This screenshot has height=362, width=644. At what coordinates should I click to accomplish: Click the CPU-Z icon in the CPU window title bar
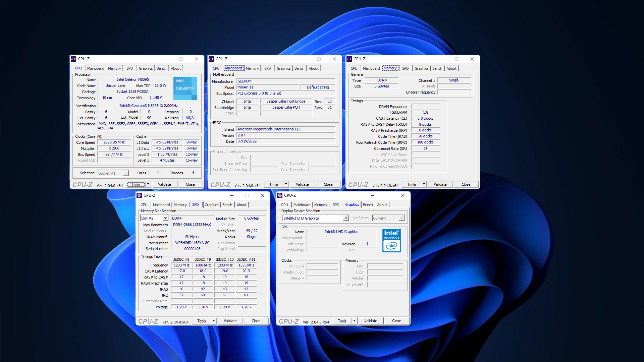tap(73, 59)
